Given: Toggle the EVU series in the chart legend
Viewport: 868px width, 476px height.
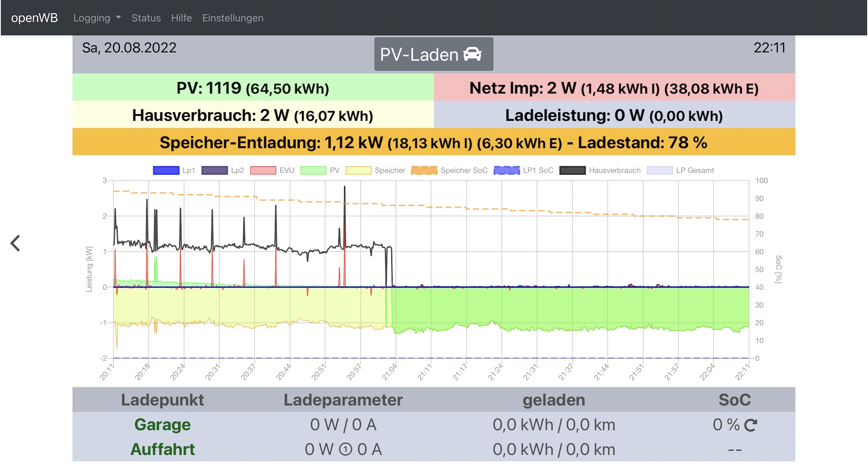Looking at the screenshot, I should [263, 171].
